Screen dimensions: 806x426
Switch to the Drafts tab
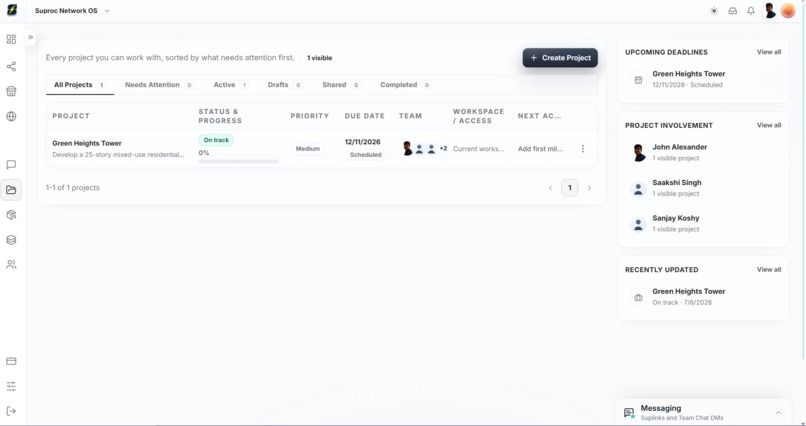point(285,85)
